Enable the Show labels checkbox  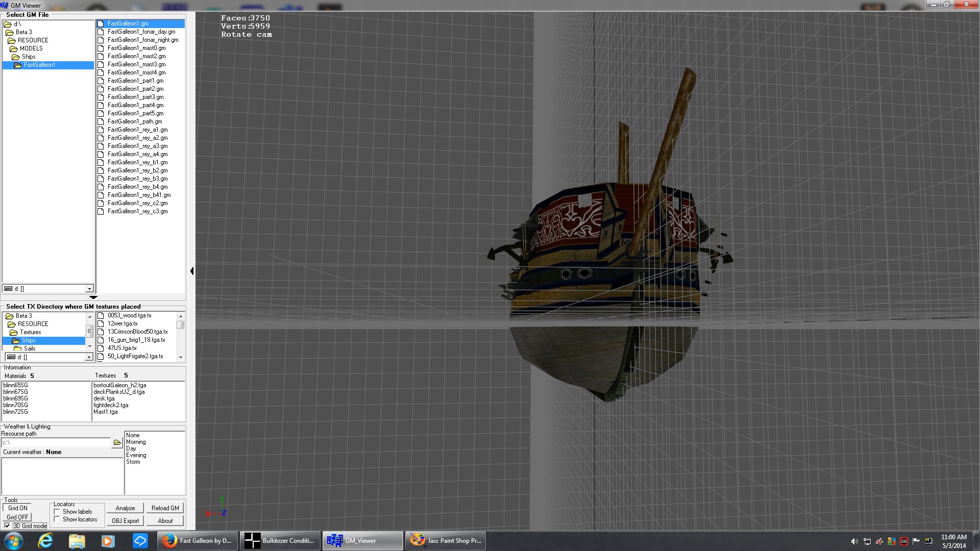coord(57,512)
